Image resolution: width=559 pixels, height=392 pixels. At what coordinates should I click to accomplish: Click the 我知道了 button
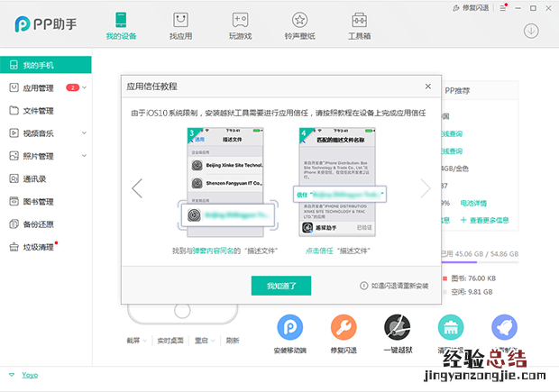pyautogui.click(x=281, y=286)
